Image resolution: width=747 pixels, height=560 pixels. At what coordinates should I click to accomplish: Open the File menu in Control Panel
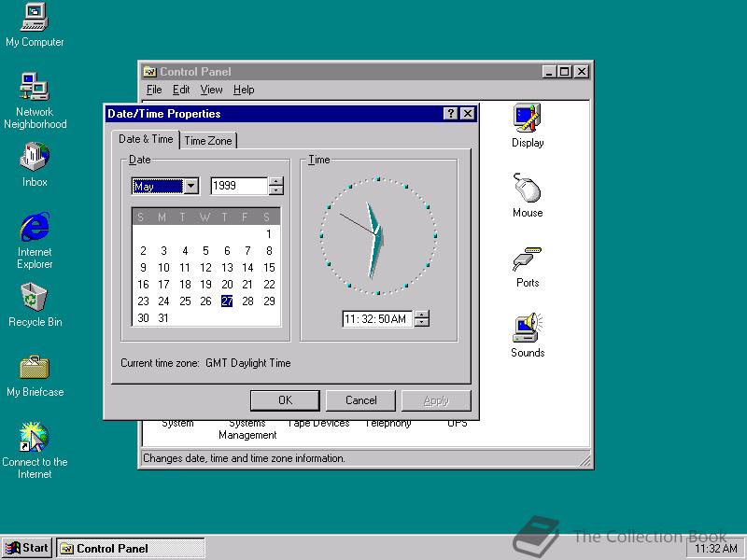(x=154, y=90)
